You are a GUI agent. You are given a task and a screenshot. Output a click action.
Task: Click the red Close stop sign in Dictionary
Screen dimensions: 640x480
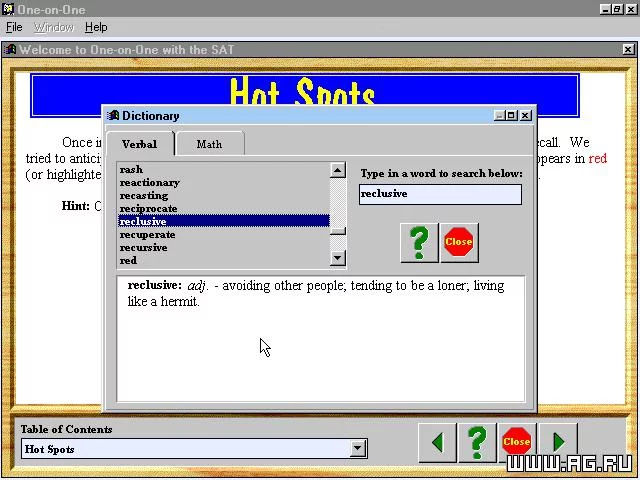459,243
